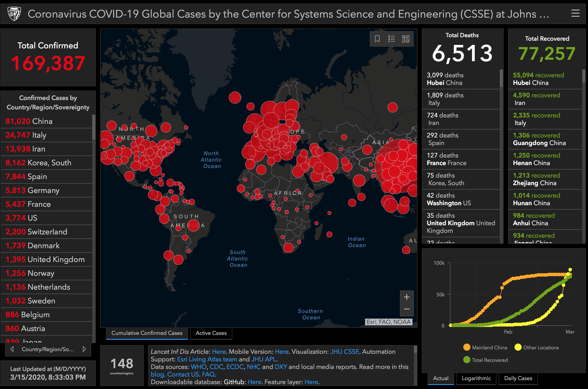
Task: Go to next list with right arrow
Action: [x=84, y=349]
